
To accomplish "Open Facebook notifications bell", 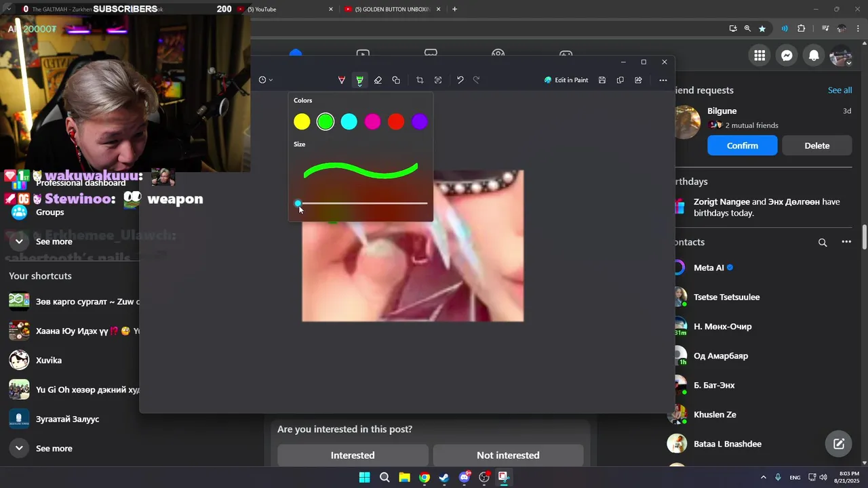I will coord(814,56).
